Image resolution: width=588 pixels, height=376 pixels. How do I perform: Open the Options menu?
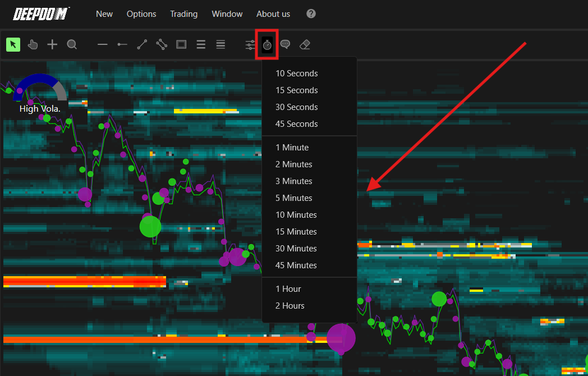141,14
